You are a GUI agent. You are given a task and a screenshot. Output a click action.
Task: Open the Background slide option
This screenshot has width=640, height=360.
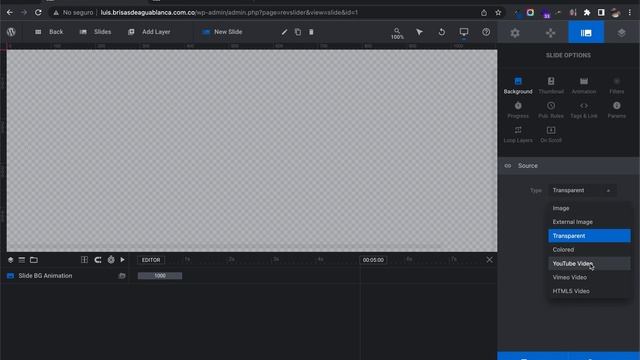tap(518, 85)
